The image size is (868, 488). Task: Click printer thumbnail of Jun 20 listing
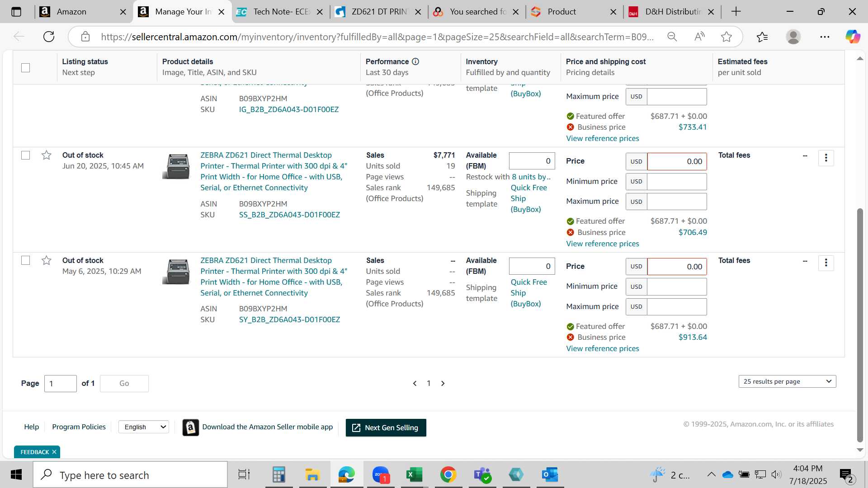(176, 166)
